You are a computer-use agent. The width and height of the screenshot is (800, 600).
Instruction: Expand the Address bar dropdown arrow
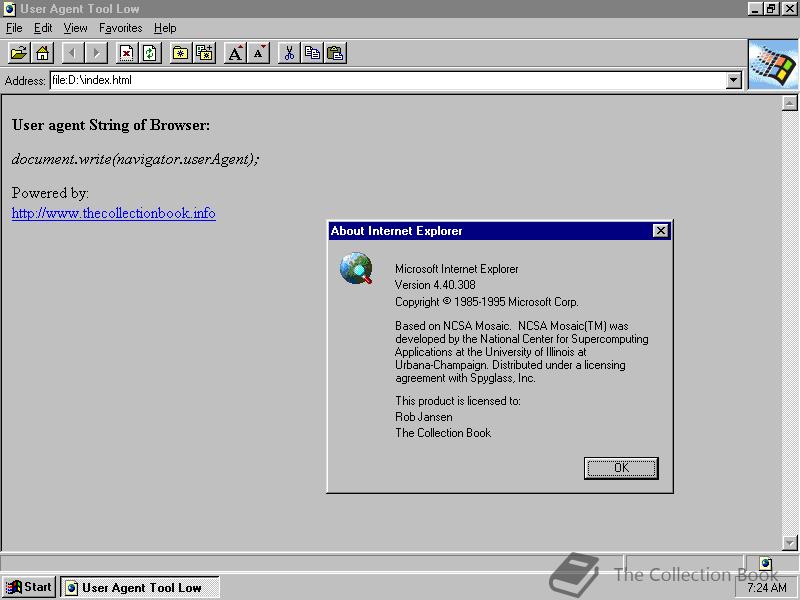click(x=734, y=80)
